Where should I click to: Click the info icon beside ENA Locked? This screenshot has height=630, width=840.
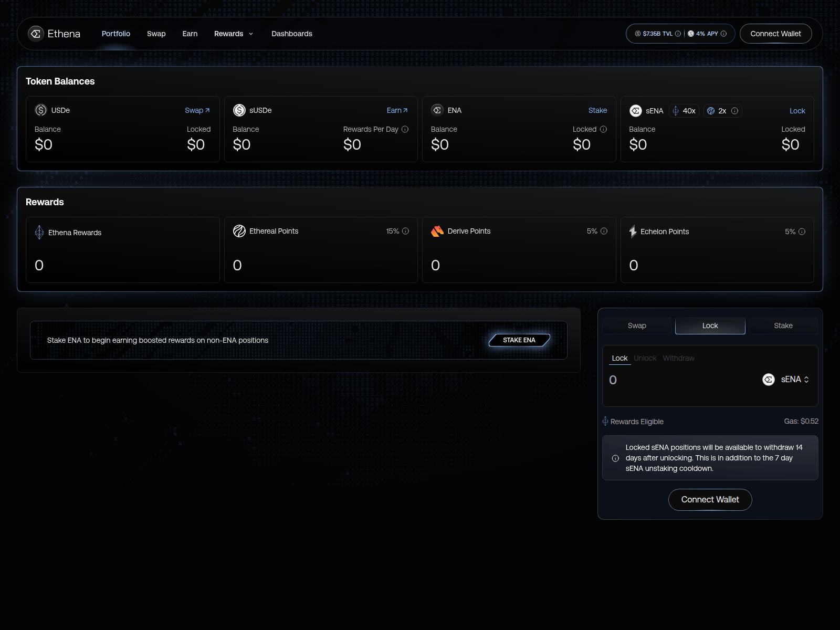(x=603, y=129)
